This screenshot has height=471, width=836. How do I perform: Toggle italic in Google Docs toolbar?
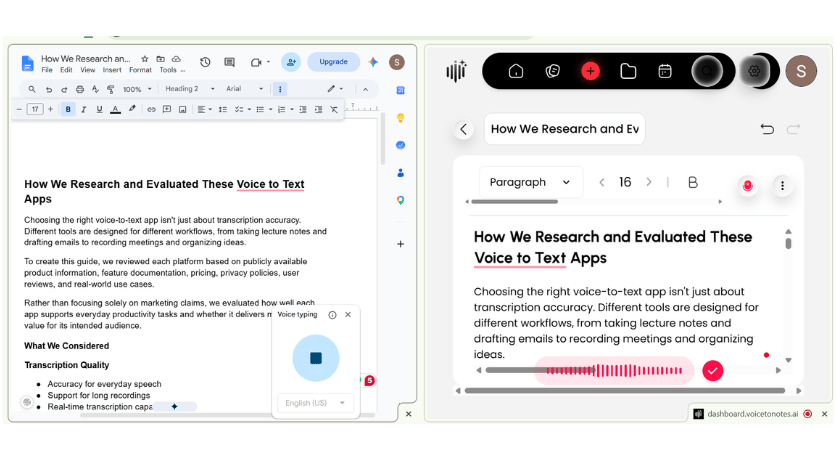84,109
